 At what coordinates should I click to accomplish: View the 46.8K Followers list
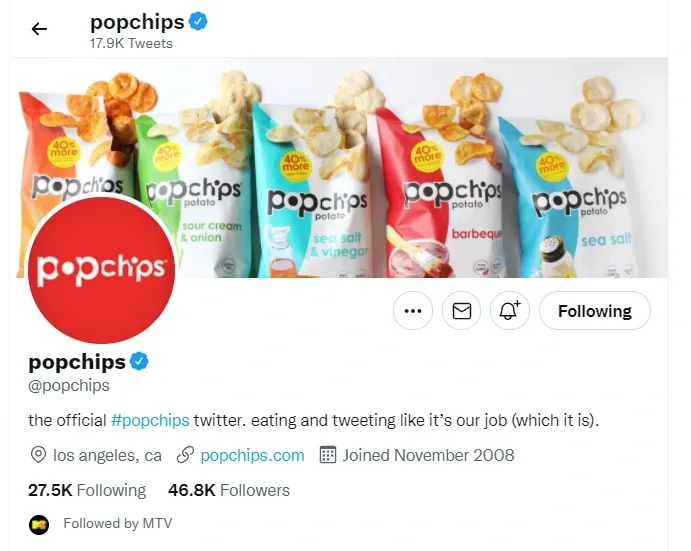tap(229, 490)
